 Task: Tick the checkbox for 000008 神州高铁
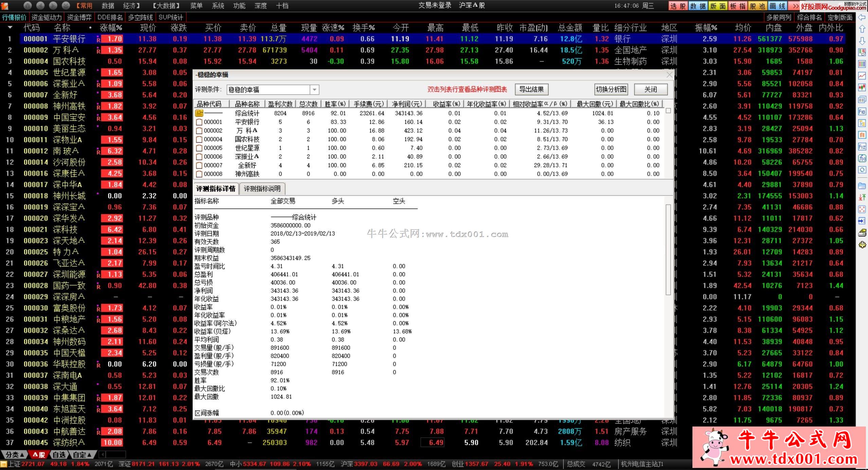199,174
